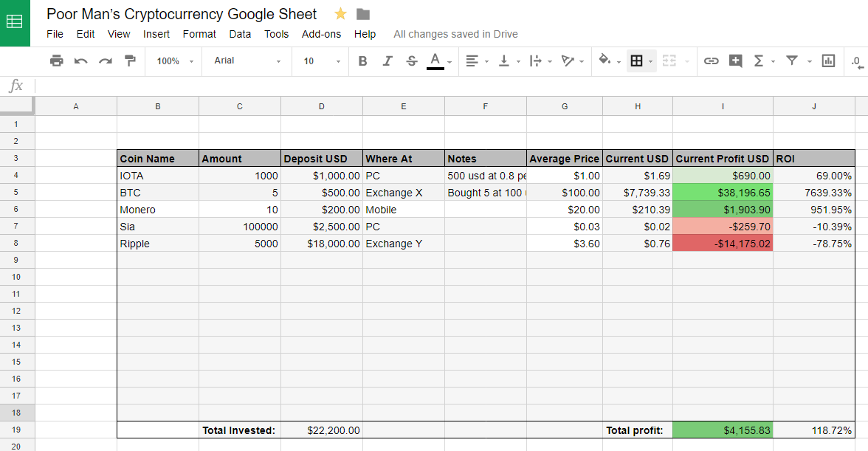Image resolution: width=868 pixels, height=451 pixels.
Task: Click the Decrease decimal places icon
Action: coord(858,62)
